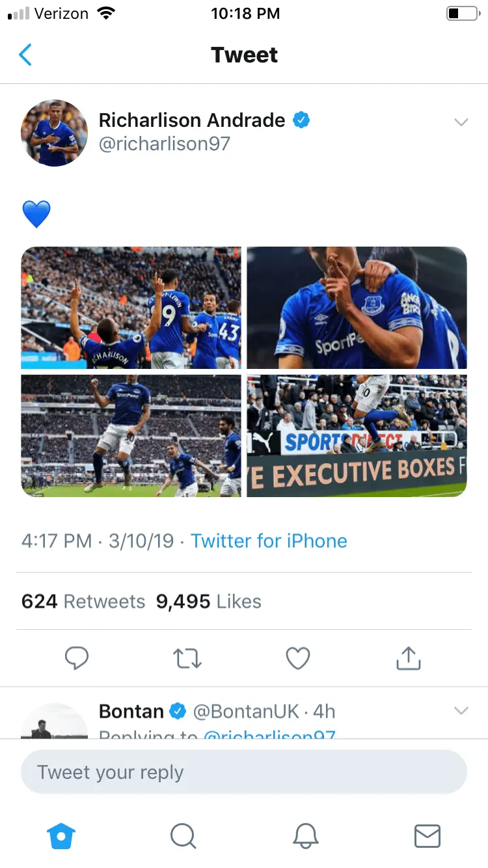The image size is (488, 868).
Task: Tap the Richarlison Andrade display name
Action: point(192,120)
